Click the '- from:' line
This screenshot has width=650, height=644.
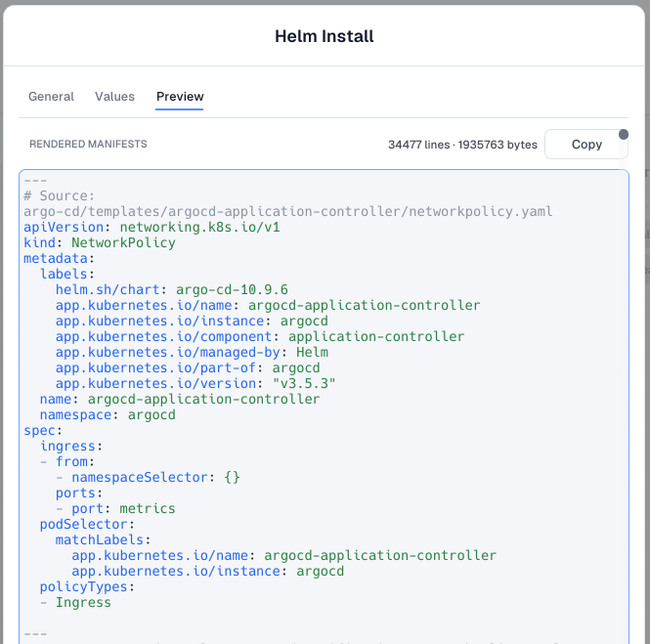click(x=67, y=461)
